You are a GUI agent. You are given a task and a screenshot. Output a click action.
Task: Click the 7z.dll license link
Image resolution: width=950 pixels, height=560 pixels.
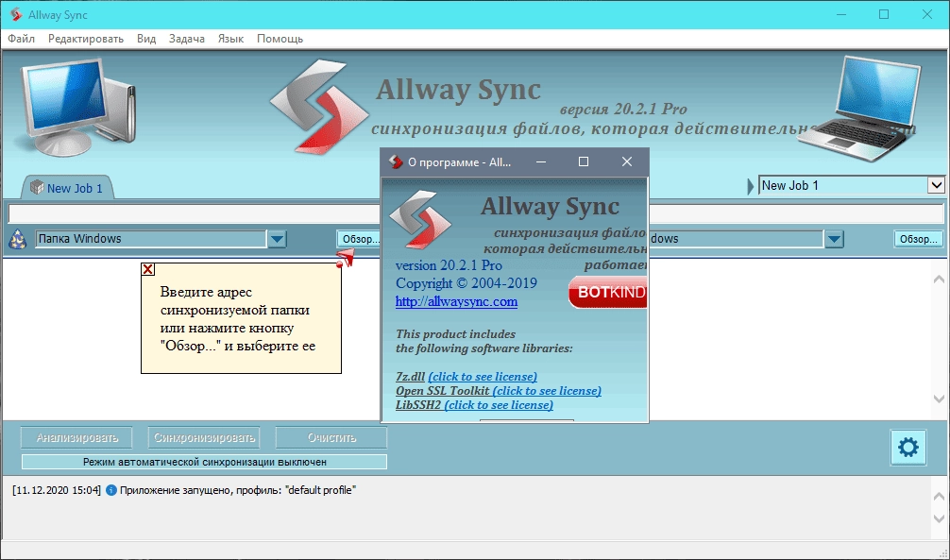coord(483,377)
